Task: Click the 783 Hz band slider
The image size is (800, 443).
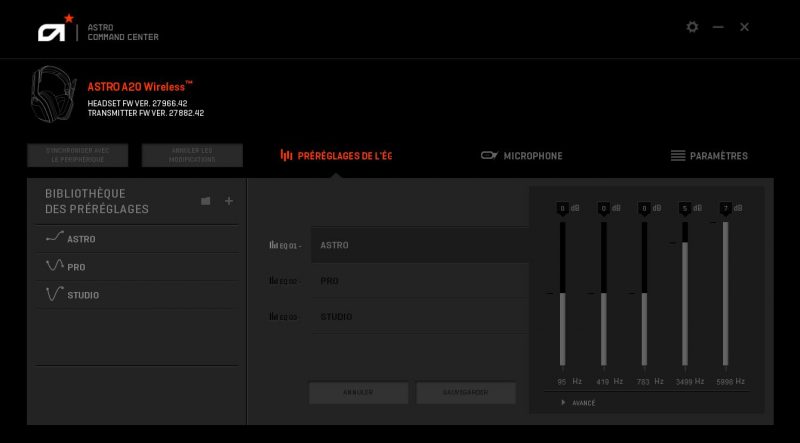Action: (x=644, y=293)
